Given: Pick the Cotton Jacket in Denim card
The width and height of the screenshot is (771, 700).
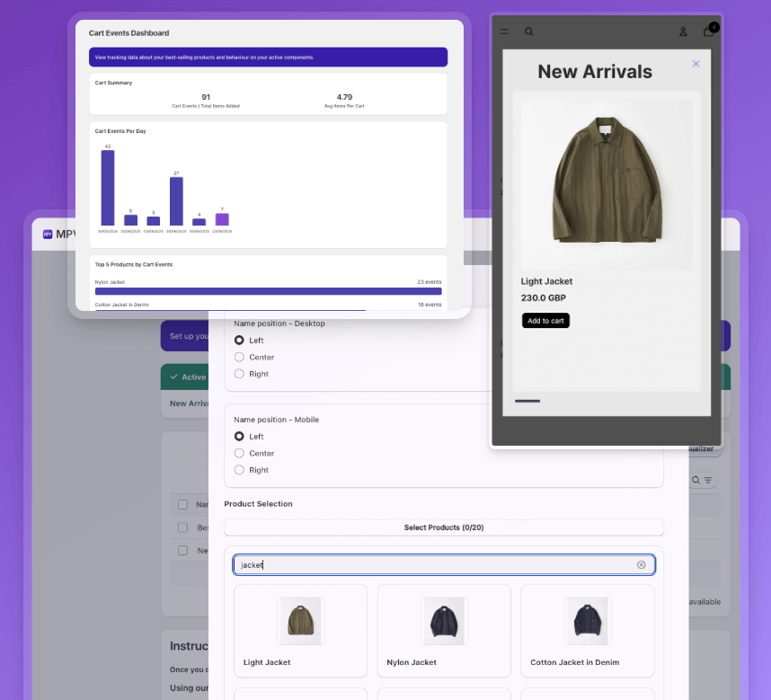Looking at the screenshot, I should coord(587,630).
